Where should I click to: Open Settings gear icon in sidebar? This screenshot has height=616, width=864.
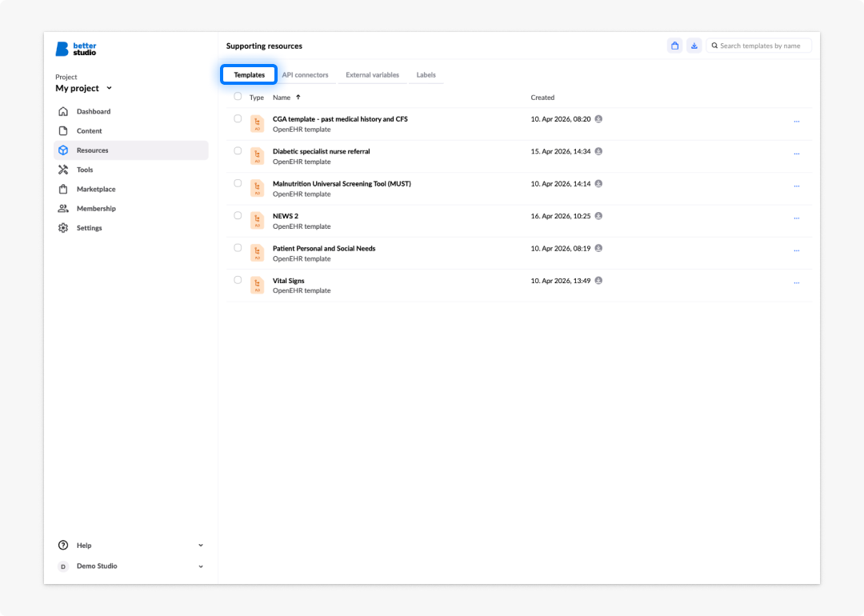(x=63, y=228)
